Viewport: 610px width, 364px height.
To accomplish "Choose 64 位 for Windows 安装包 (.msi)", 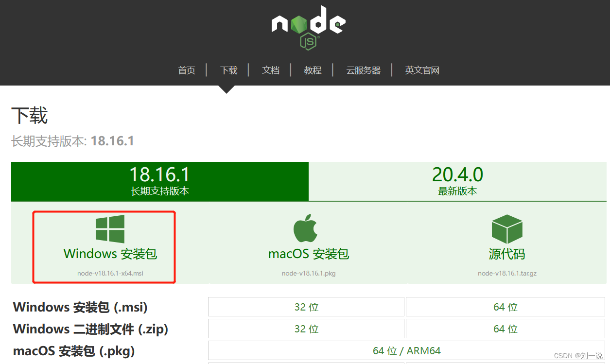I will (x=505, y=307).
